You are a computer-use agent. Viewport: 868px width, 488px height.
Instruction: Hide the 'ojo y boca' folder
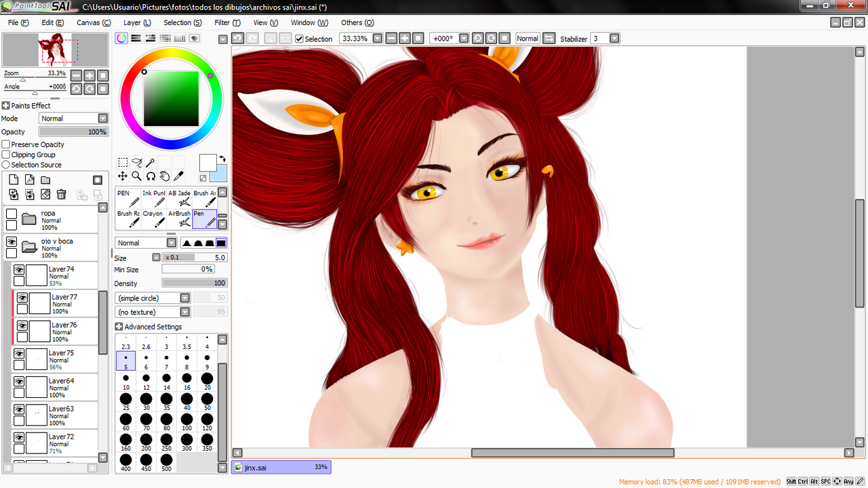(x=12, y=241)
